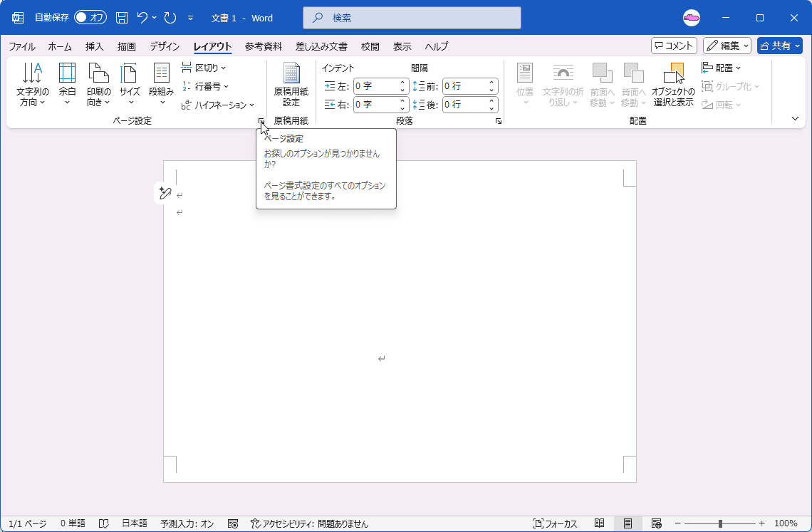Click the 1/1 ページ page count indicator
This screenshot has height=532, width=812.
(x=28, y=523)
